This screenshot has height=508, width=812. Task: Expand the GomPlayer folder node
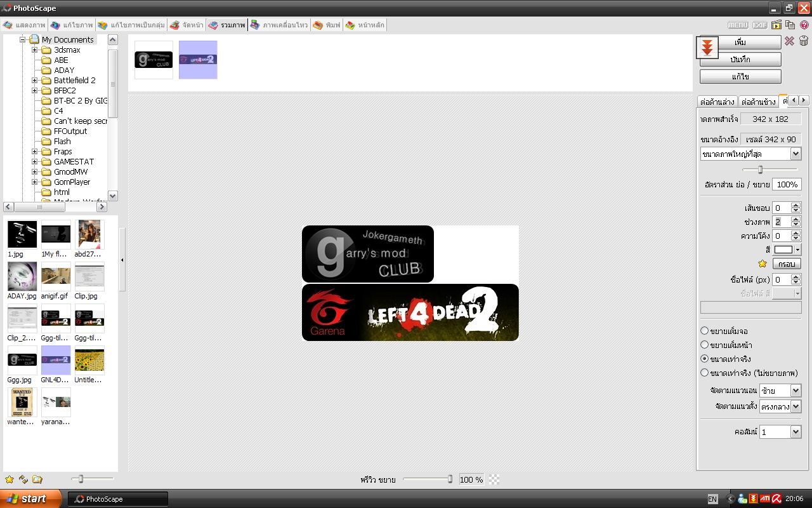pyautogui.click(x=35, y=182)
